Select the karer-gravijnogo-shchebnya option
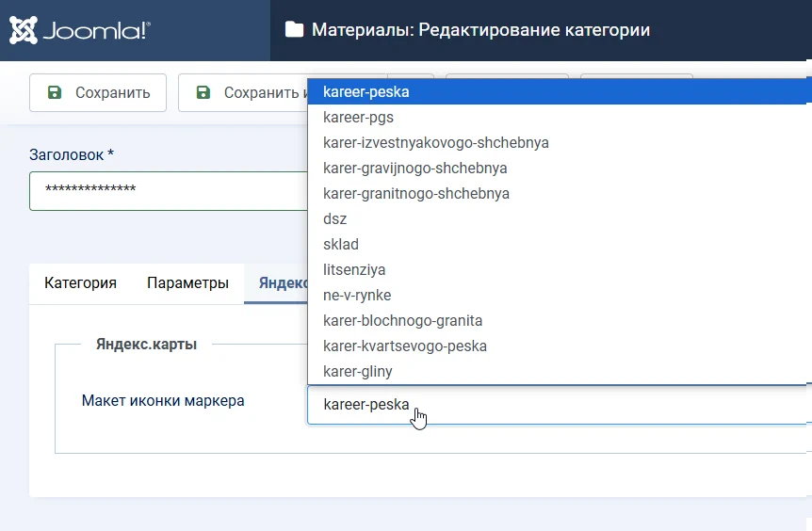Image resolution: width=812 pixels, height=531 pixels. pyautogui.click(x=560, y=168)
